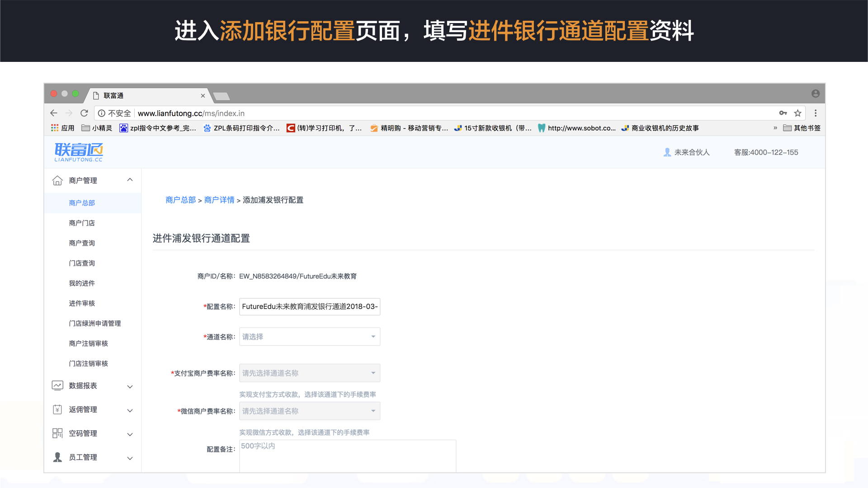
Task: Open the 通道名称 dropdown
Action: (x=310, y=337)
